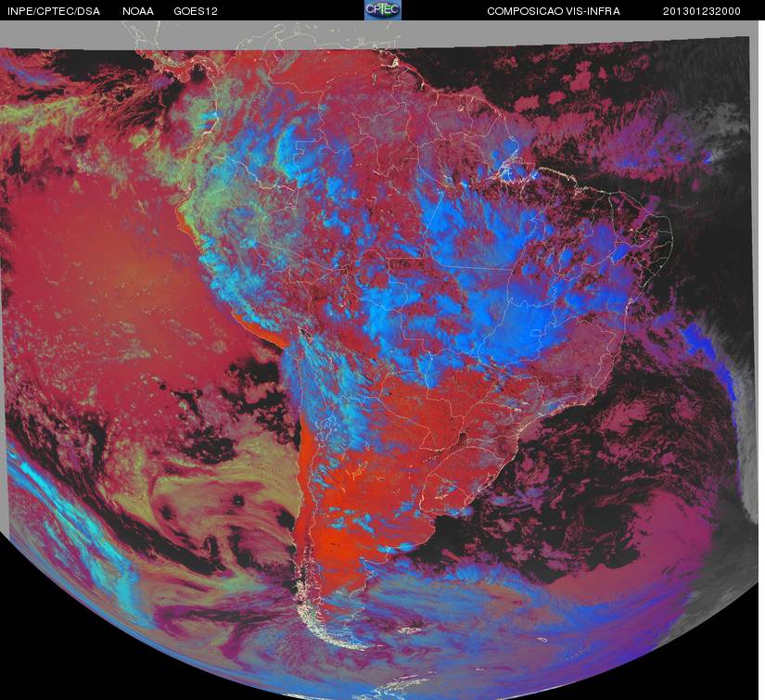Viewport: 765px width, 700px height.
Task: Click the COMPOSICAO VIS-INFRA label
Action: (554, 11)
